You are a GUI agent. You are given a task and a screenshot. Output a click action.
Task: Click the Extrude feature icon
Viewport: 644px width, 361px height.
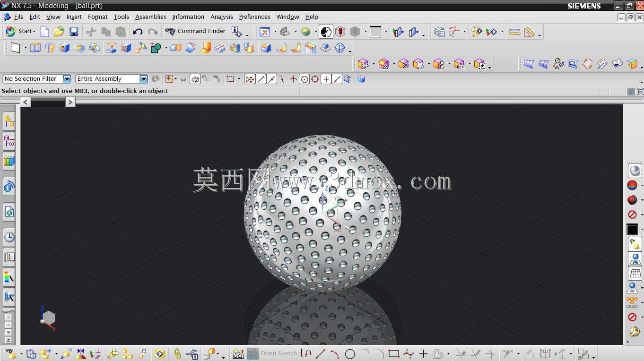pos(35,48)
